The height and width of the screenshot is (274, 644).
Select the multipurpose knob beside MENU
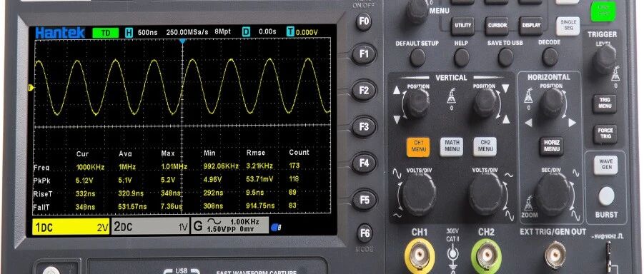tap(417, 10)
